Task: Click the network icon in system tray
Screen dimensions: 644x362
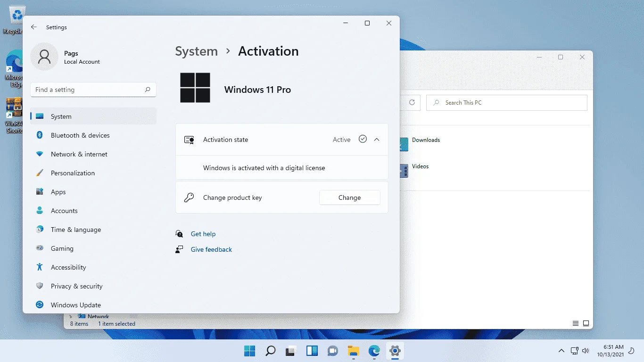Action: pos(575,351)
